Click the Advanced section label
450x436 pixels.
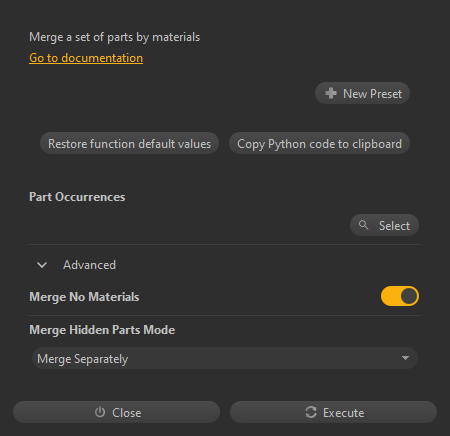89,265
